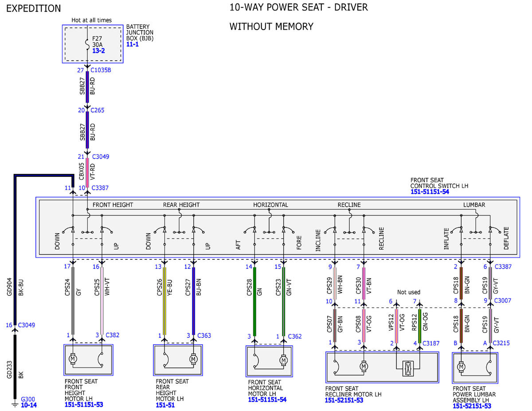Select the power lumbar assembly motor symbol
Viewport: 532px width, 411px height.
[461, 367]
